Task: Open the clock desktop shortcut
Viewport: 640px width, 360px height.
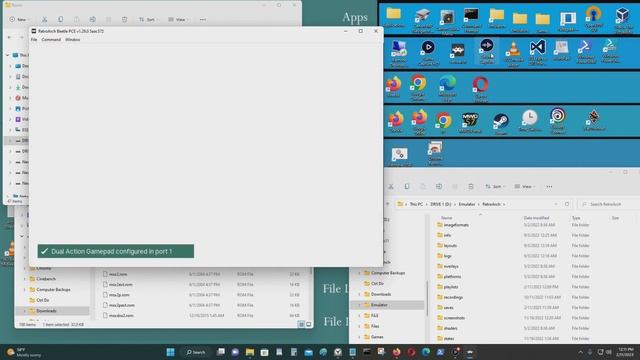Action: pyautogui.click(x=529, y=121)
